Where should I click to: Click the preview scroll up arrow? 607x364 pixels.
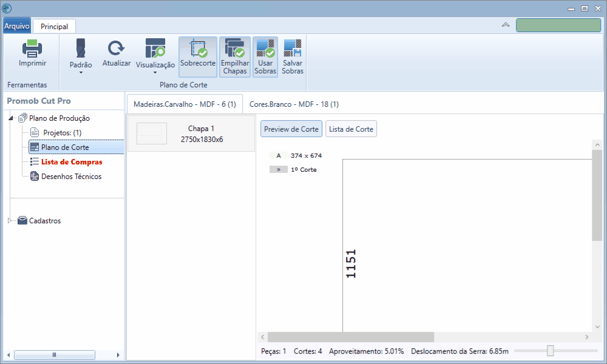(x=597, y=144)
